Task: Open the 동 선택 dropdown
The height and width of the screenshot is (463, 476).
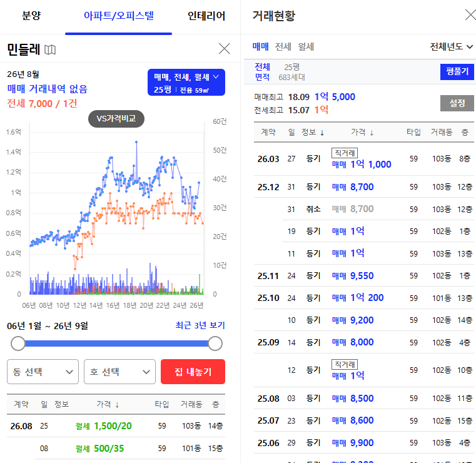Action: pos(43,372)
